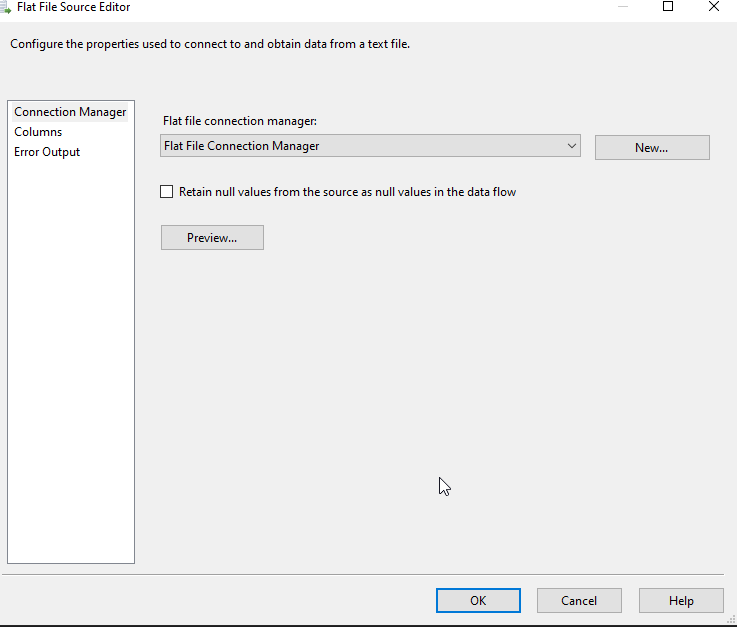Maximize the Flat File Source Editor window
737x627 pixels.
coord(668,7)
